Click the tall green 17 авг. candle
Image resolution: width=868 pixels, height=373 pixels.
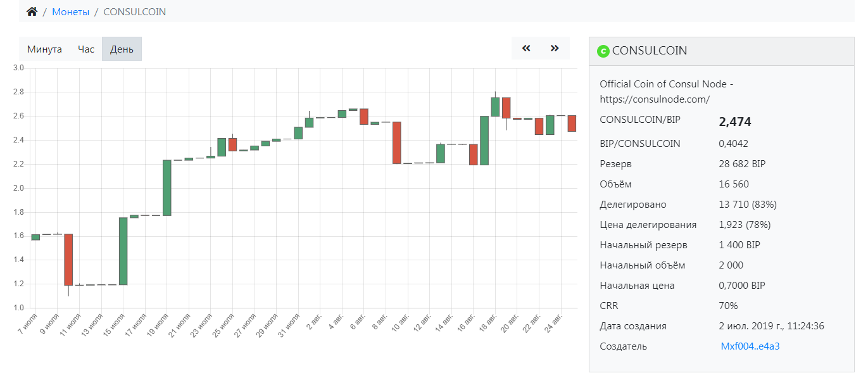click(x=484, y=141)
